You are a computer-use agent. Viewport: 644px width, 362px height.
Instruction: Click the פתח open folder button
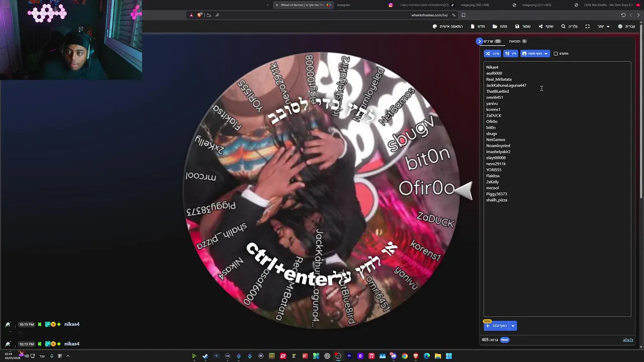point(500,27)
